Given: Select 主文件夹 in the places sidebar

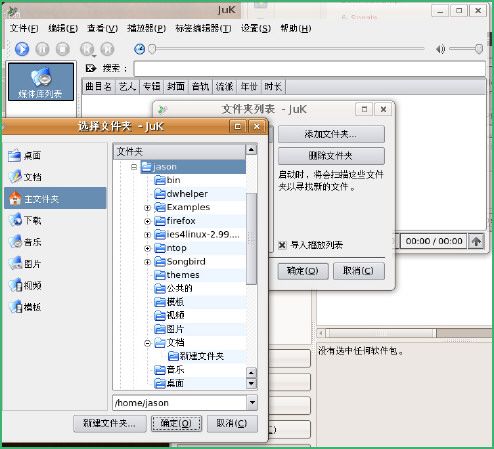Looking at the screenshot, I should [x=55, y=199].
